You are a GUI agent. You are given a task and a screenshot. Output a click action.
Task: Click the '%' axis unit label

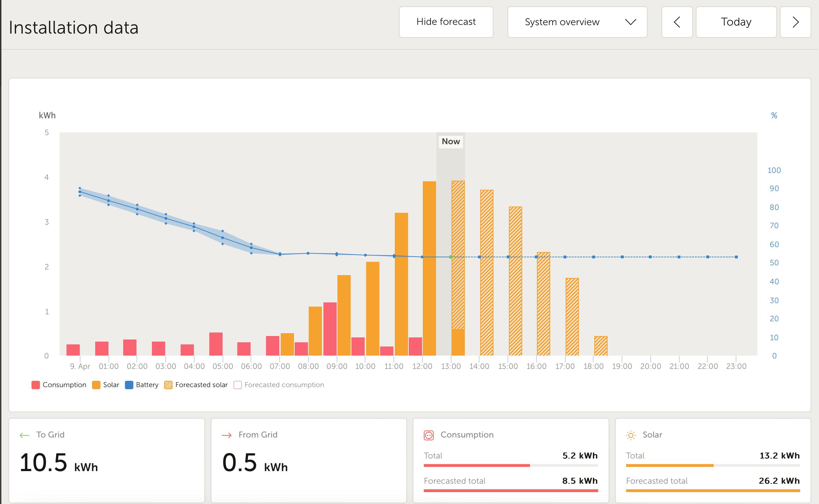pos(774,115)
